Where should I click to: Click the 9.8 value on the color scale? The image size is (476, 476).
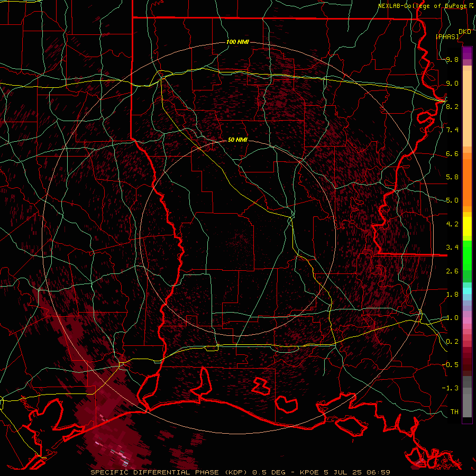[452, 60]
